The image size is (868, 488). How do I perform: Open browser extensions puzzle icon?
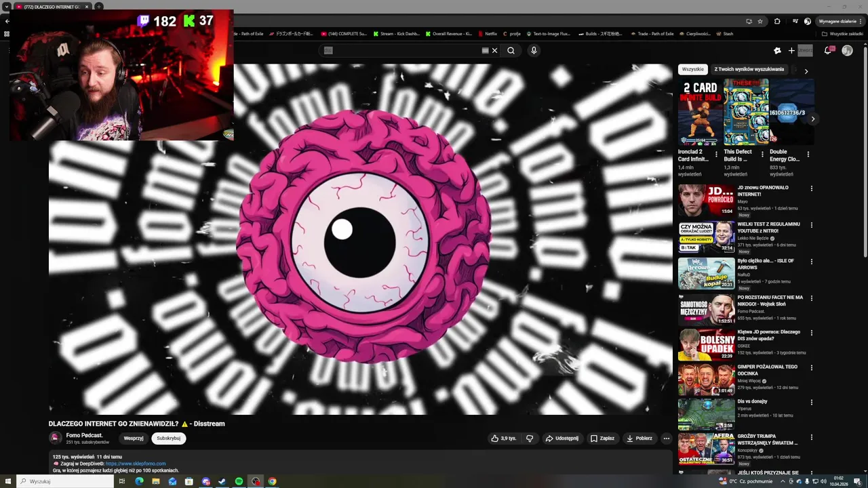point(777,21)
